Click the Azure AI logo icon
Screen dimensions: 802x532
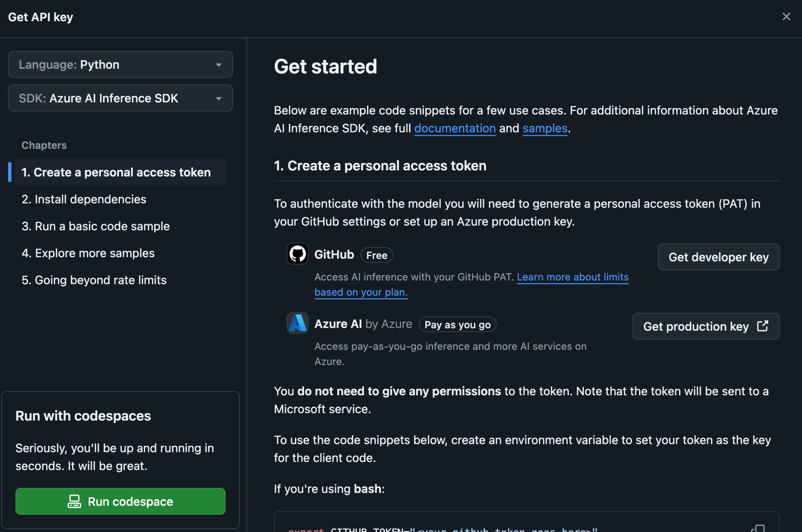[x=297, y=323]
